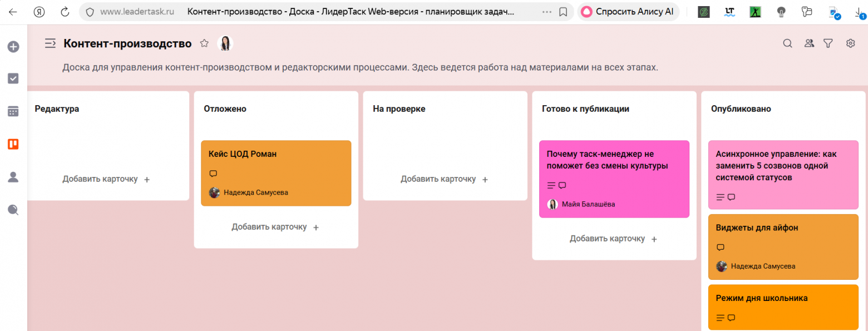Viewport: 868px width, 331px height.
Task: Click description lines icon on Асинхронное управление card
Action: [720, 197]
